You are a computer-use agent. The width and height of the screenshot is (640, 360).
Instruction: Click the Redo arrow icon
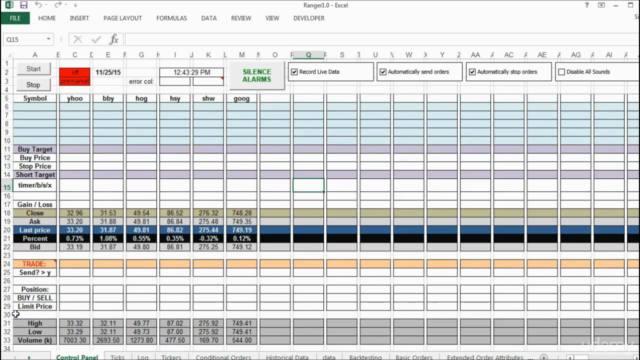58,5
